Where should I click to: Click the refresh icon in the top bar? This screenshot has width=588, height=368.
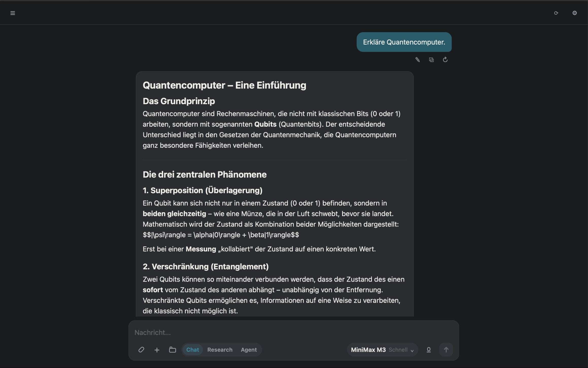pyautogui.click(x=556, y=13)
